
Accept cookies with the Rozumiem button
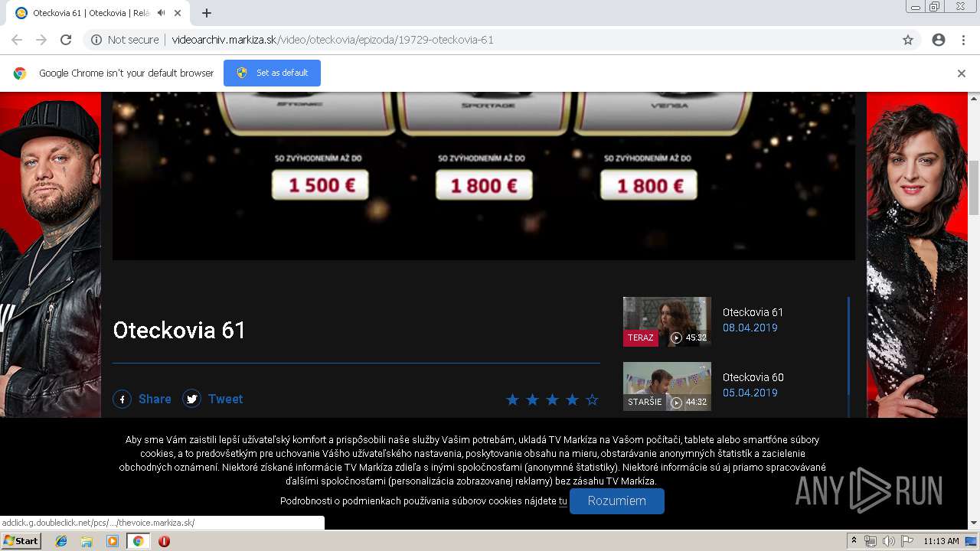point(617,500)
